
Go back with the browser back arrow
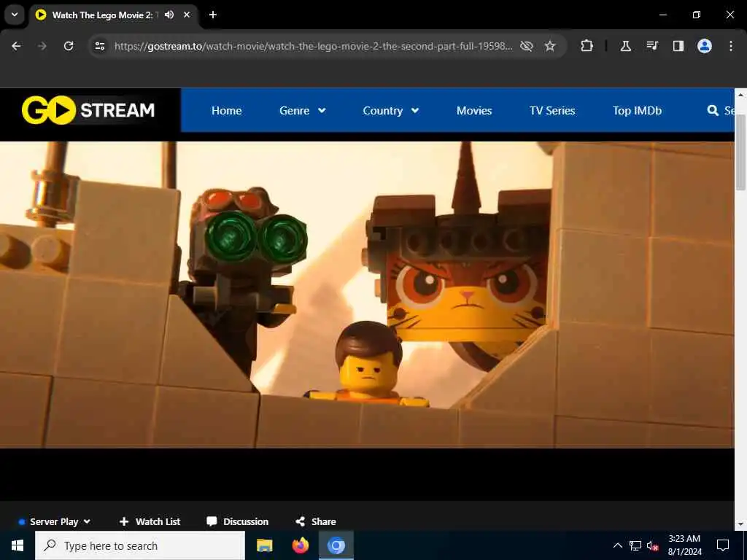point(16,46)
